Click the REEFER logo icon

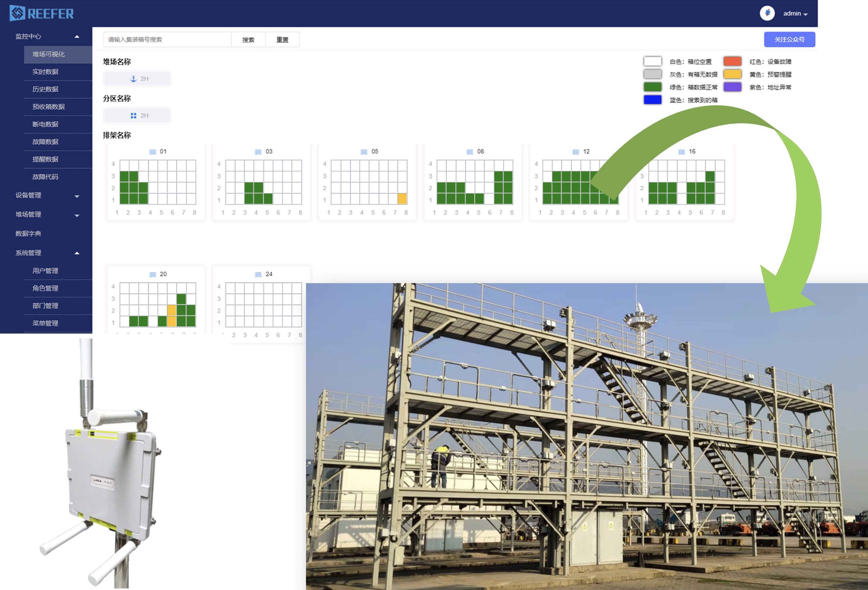pyautogui.click(x=17, y=13)
